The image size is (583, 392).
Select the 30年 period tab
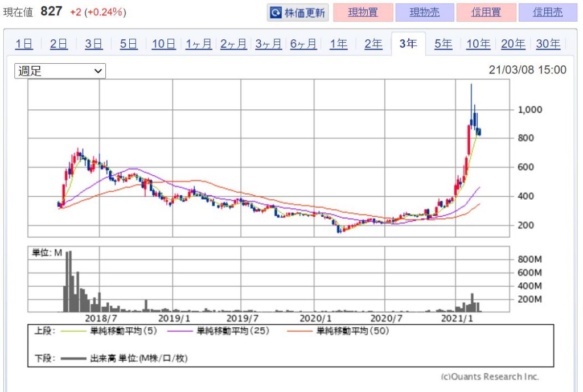tap(548, 44)
